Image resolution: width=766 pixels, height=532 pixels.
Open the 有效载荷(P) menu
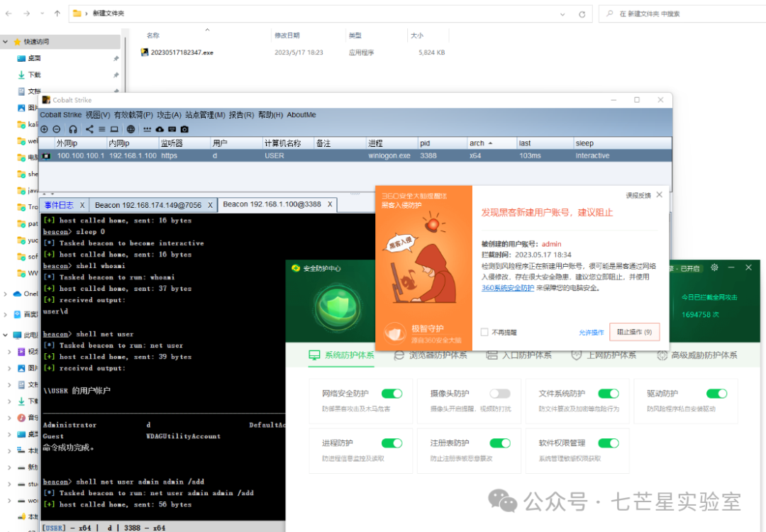133,115
